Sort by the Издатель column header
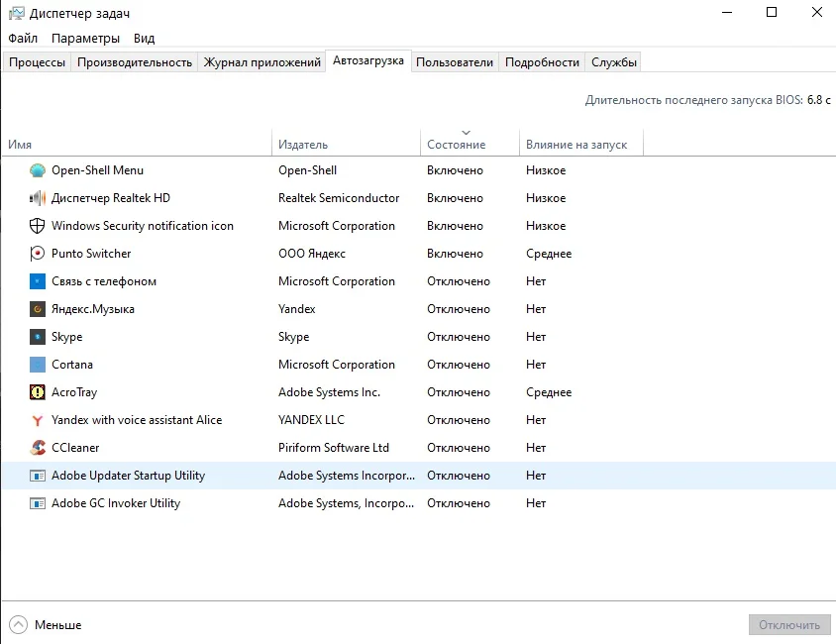836x644 pixels. [x=303, y=145]
